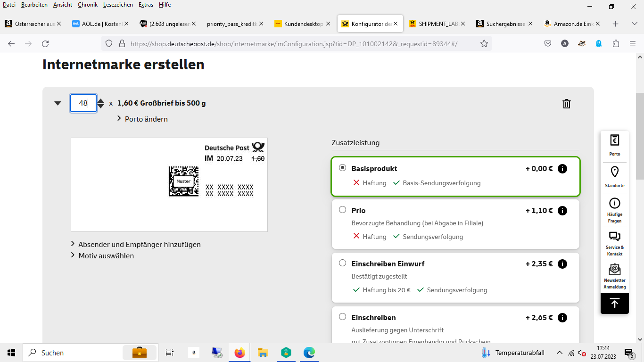Switch to the Suchergebnisse tab
This screenshot has width=644, height=362.
click(504, 24)
